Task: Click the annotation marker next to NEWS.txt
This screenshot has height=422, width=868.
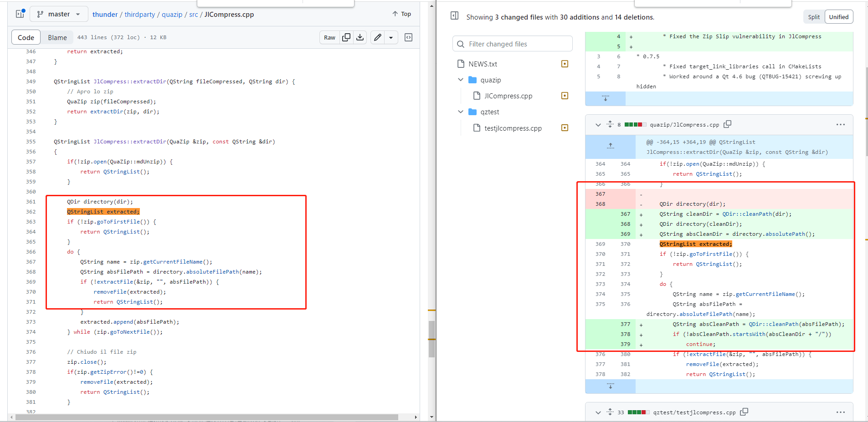Action: pyautogui.click(x=565, y=64)
